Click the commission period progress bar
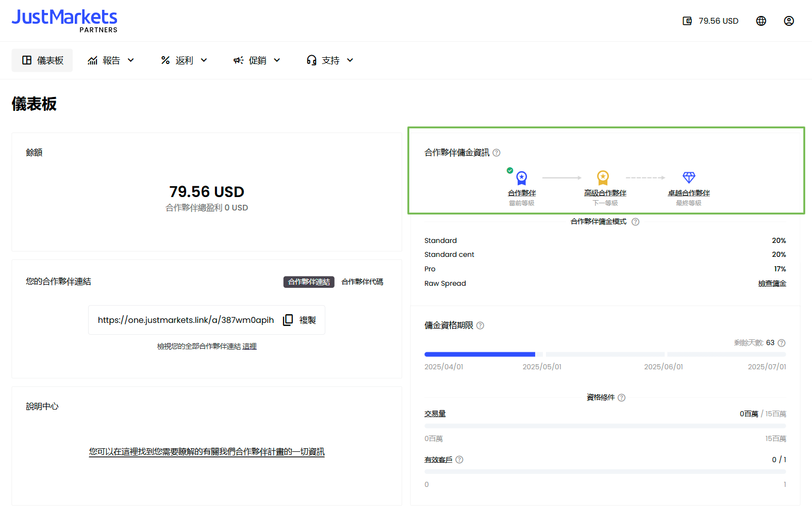 tap(605, 354)
